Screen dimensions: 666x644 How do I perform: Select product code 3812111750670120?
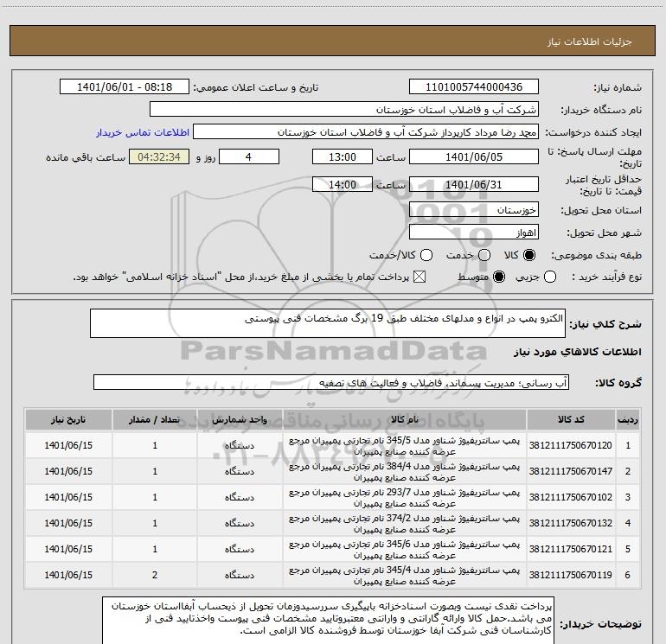click(571, 445)
